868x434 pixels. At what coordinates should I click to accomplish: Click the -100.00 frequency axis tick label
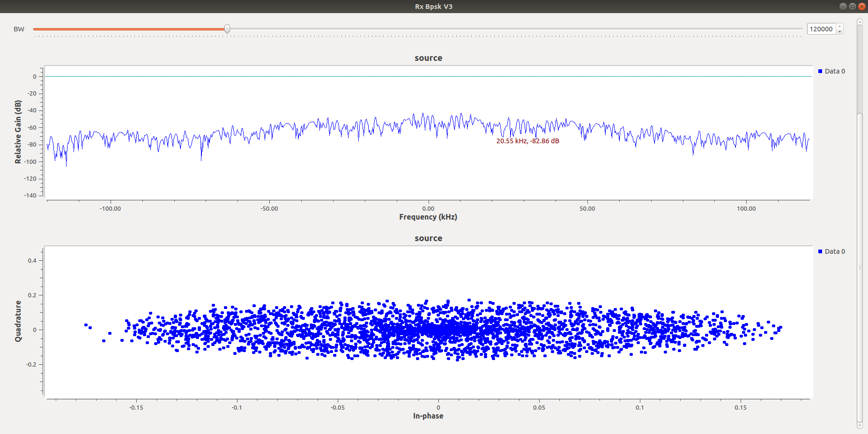coord(110,209)
